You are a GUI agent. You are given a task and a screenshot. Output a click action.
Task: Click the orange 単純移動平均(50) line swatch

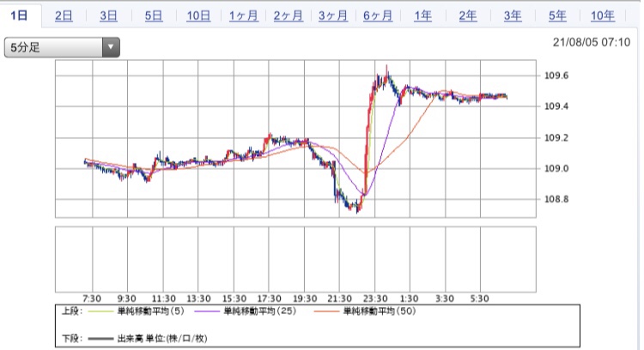coord(326,311)
